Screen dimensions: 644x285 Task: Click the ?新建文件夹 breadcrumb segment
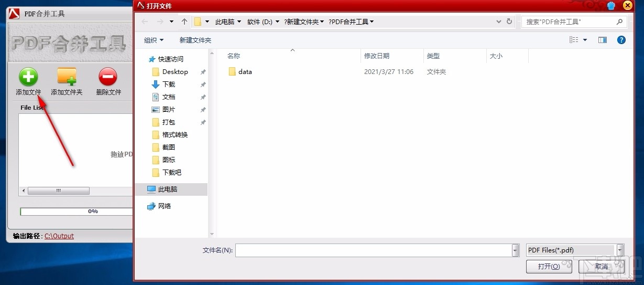tap(301, 22)
